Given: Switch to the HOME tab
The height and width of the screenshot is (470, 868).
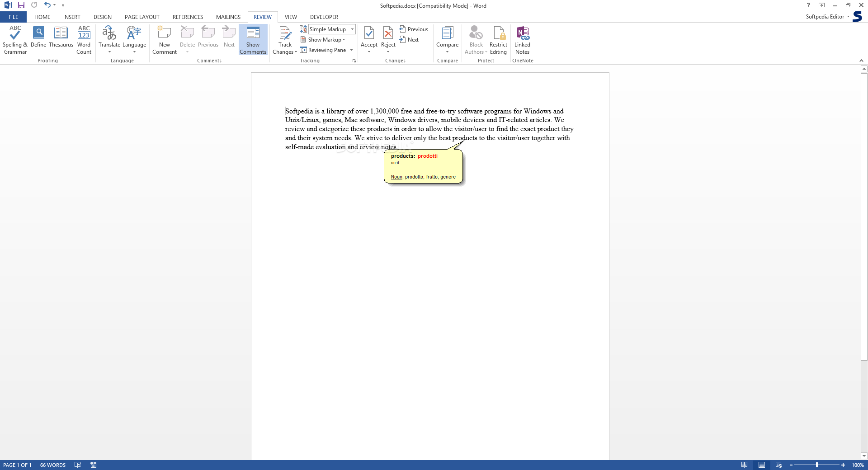Looking at the screenshot, I should click(x=42, y=17).
